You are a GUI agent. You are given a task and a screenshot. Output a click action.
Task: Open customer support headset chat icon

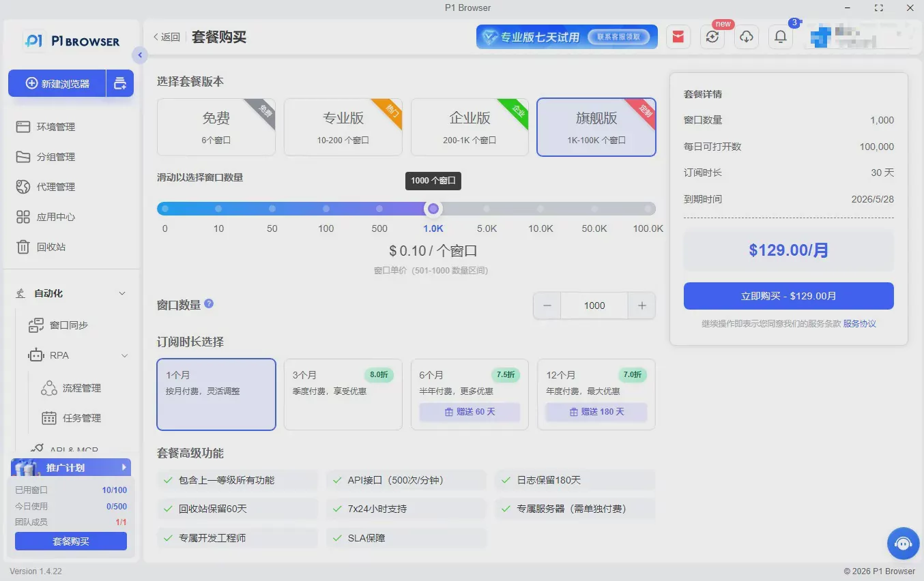coord(903,543)
